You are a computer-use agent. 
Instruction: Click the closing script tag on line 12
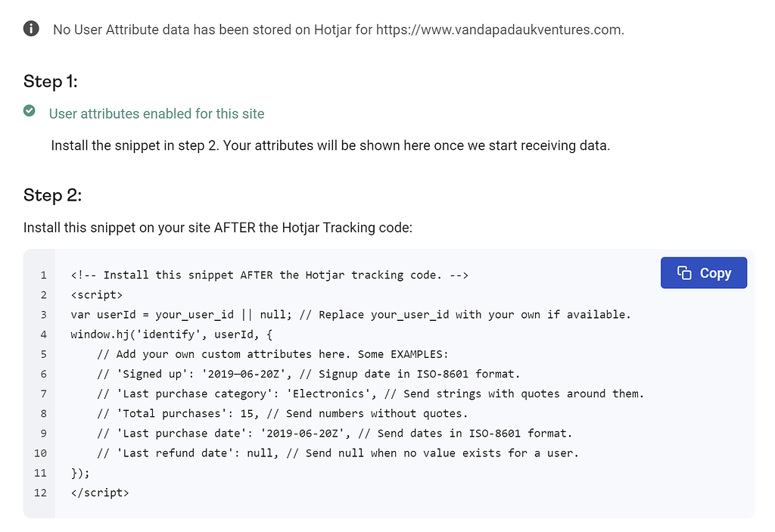(x=98, y=492)
